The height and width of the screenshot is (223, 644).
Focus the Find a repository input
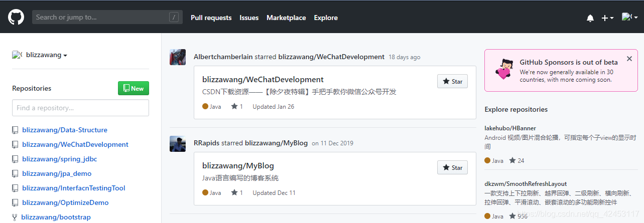pos(80,108)
